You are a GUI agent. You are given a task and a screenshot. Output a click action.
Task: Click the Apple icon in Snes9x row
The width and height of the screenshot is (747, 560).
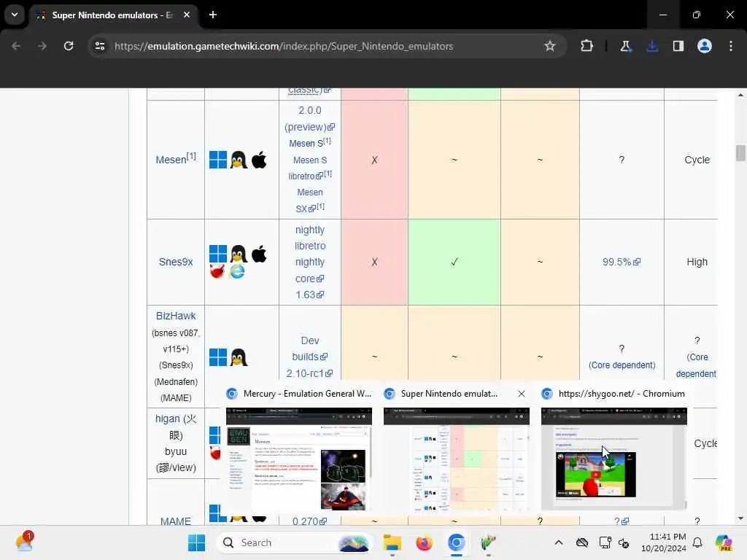(x=259, y=254)
